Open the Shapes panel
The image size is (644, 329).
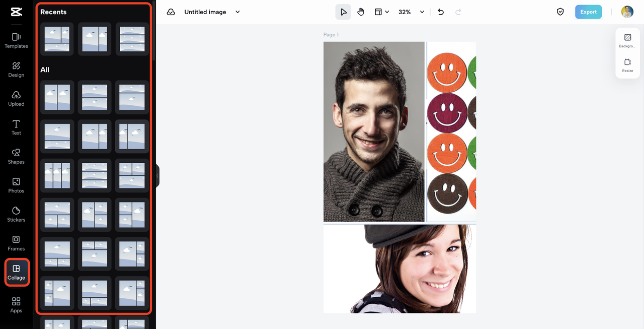(x=16, y=157)
